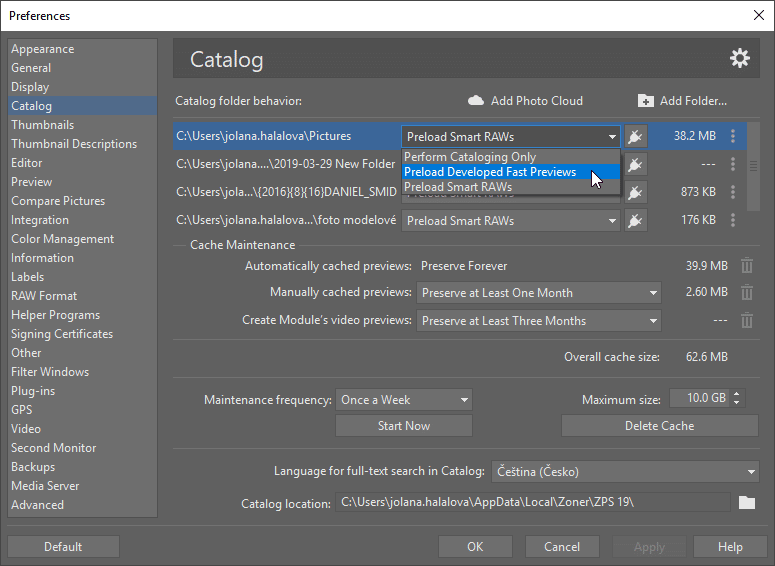
Task: Click the Add Folder icon button
Action: (x=645, y=101)
